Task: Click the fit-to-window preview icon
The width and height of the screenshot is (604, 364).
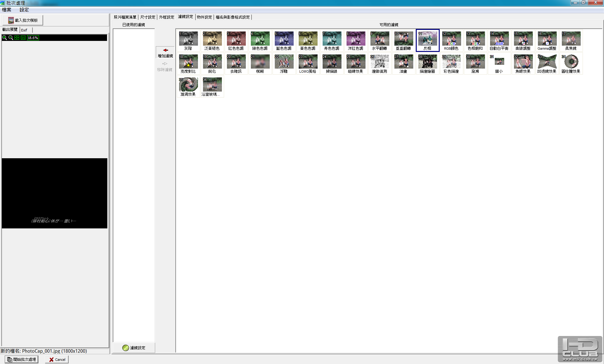Action: tap(17, 38)
